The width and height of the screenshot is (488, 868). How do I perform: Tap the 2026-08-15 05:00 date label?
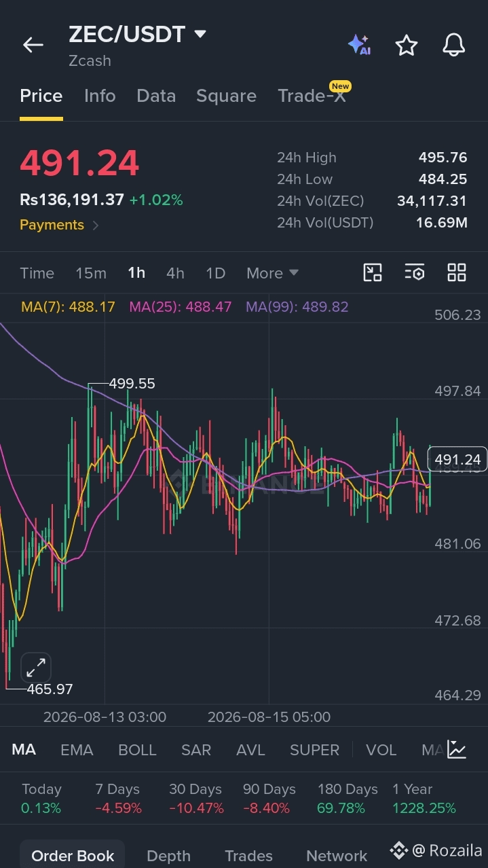click(x=269, y=717)
